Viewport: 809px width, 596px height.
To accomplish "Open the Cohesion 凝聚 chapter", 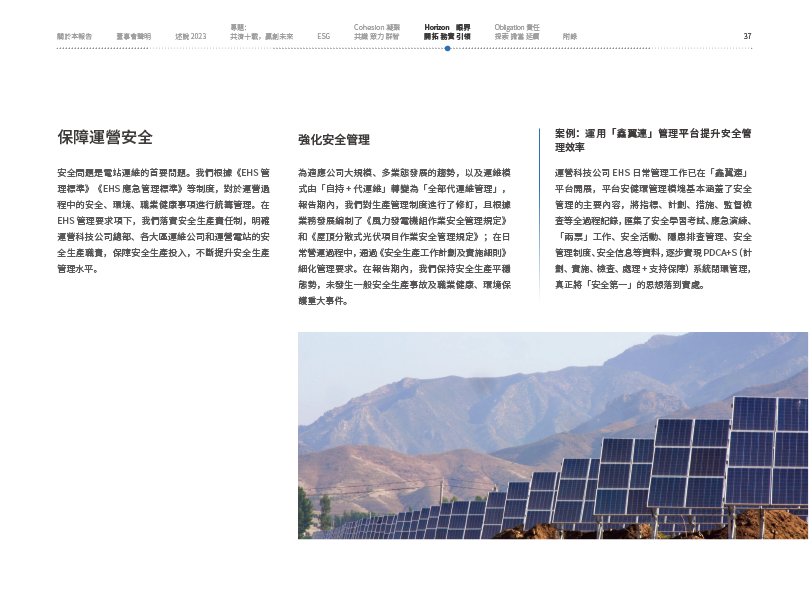I will tap(376, 32).
